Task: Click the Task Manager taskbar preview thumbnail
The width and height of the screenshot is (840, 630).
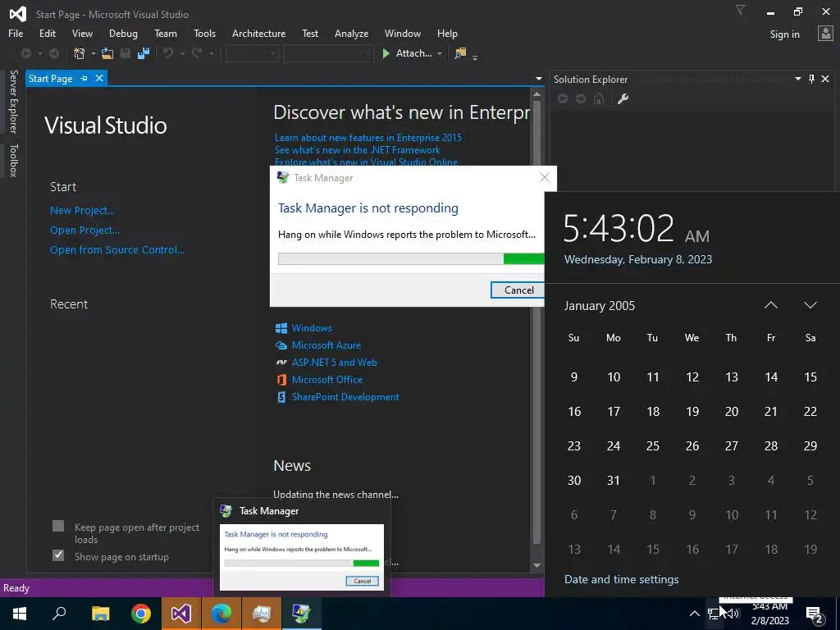Action: pyautogui.click(x=302, y=557)
